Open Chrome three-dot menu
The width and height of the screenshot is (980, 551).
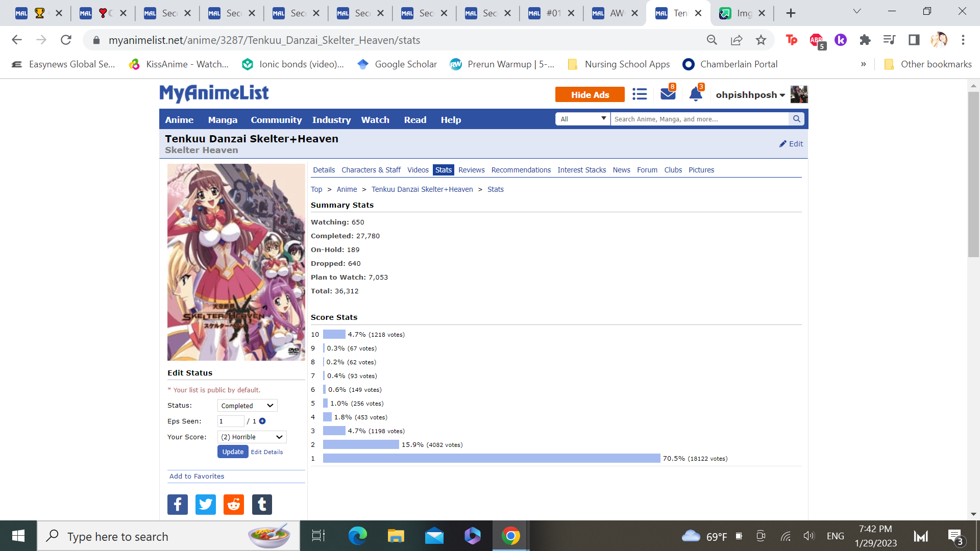[963, 40]
